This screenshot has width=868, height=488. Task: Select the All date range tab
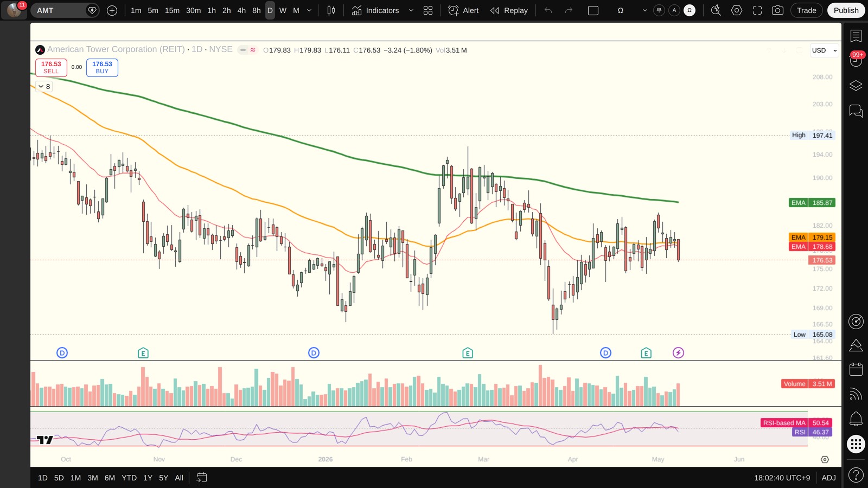(179, 478)
